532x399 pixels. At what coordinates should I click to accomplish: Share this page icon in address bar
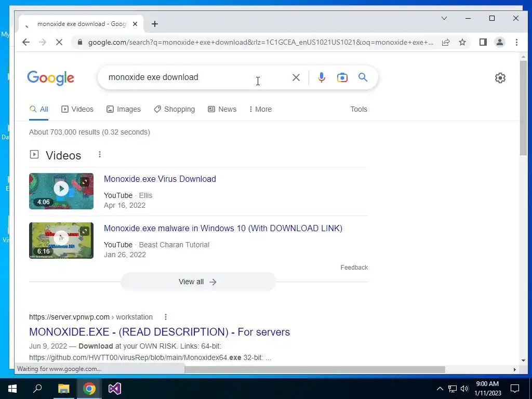point(446,42)
